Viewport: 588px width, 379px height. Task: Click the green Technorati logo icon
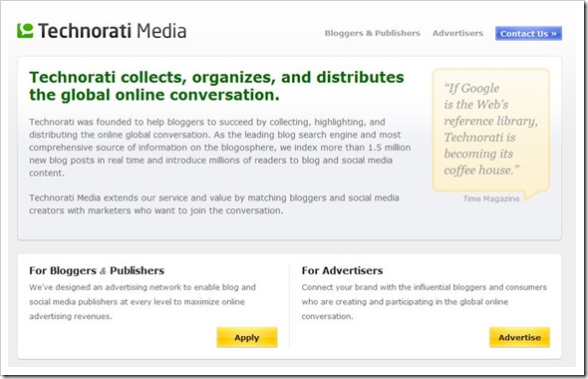click(25, 31)
